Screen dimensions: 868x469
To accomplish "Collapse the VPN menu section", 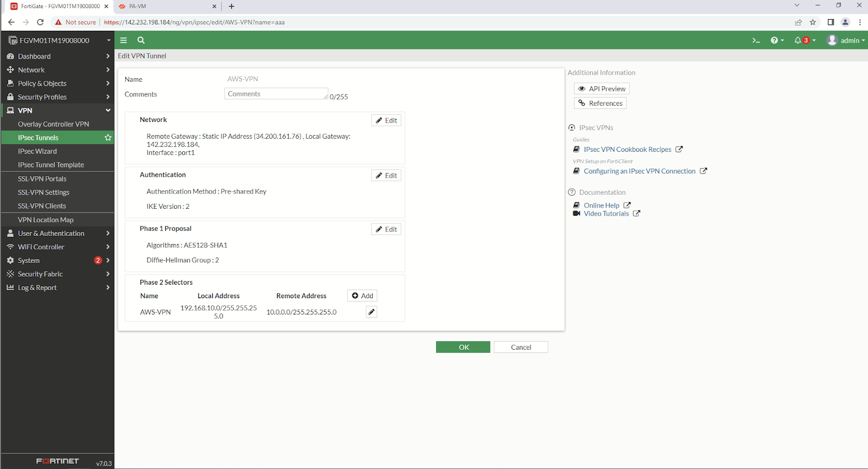I will point(58,111).
